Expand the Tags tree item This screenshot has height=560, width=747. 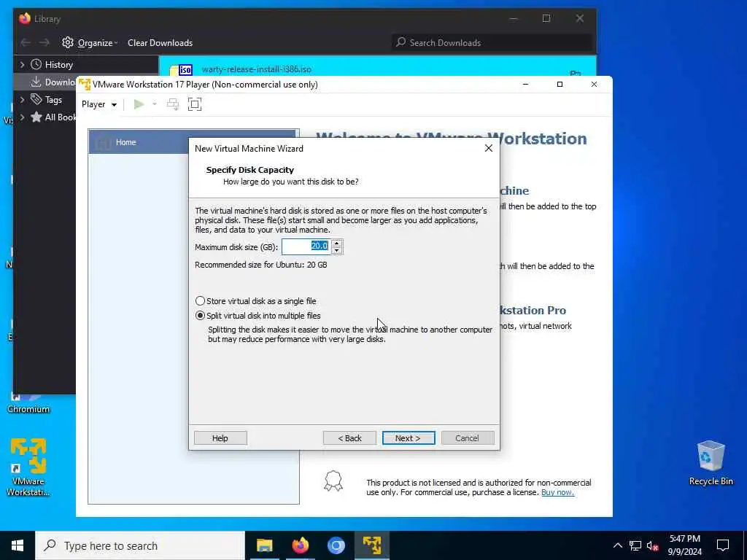click(22, 99)
